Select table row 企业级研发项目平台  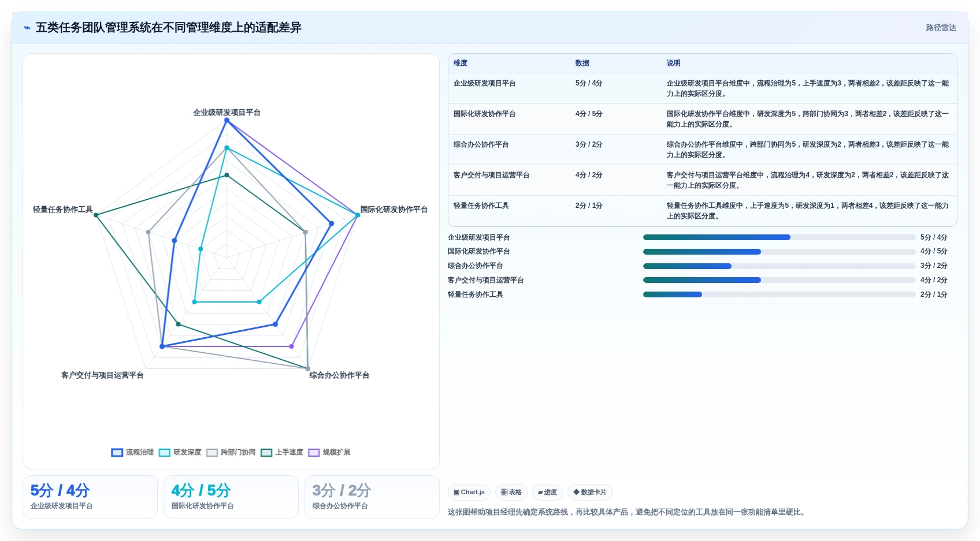pyautogui.click(x=702, y=88)
